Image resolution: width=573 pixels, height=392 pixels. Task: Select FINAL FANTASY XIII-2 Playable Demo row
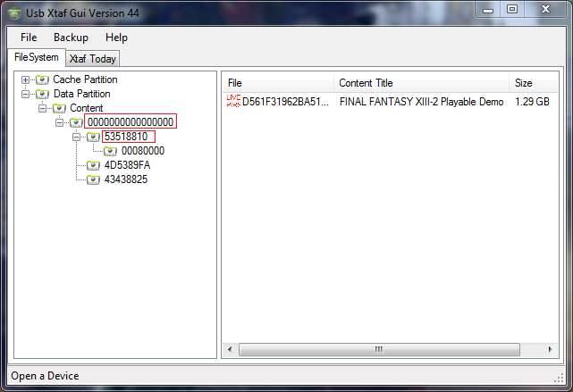421,102
